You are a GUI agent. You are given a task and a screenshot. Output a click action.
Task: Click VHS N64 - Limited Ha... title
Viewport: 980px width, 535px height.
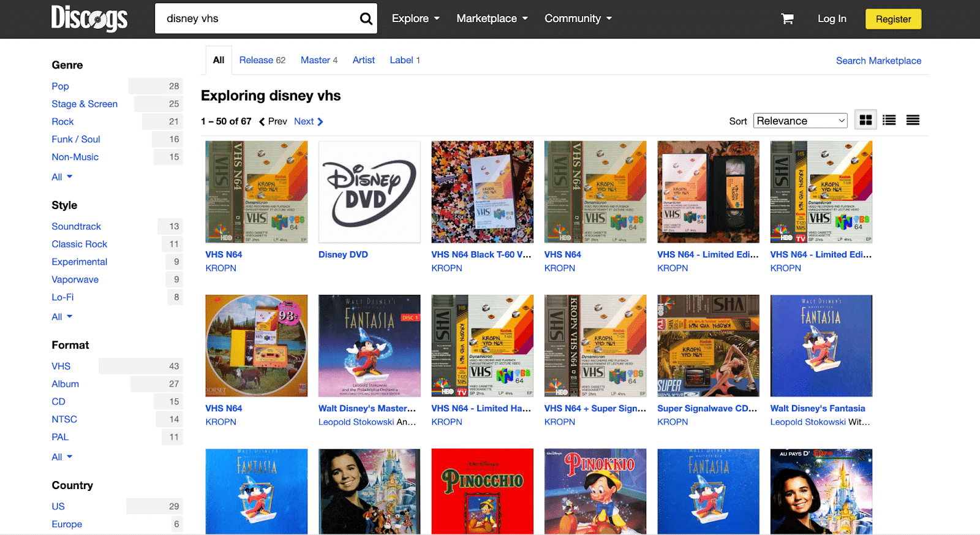pyautogui.click(x=481, y=409)
